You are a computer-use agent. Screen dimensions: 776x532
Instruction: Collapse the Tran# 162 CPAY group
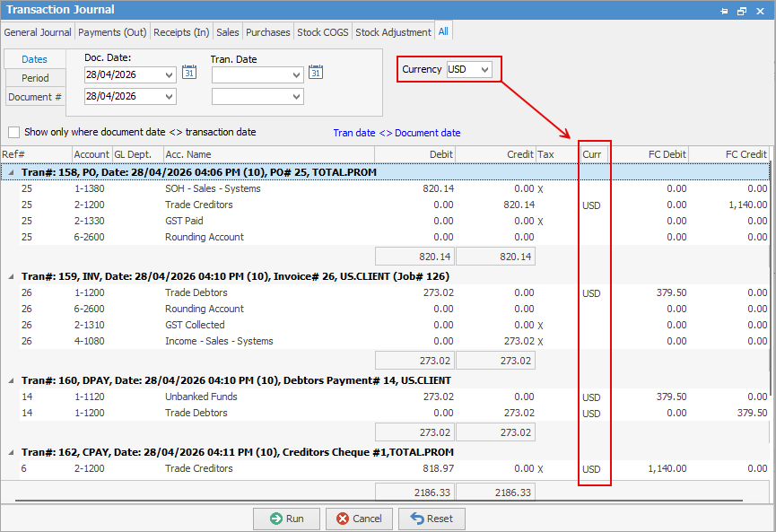(x=11, y=452)
